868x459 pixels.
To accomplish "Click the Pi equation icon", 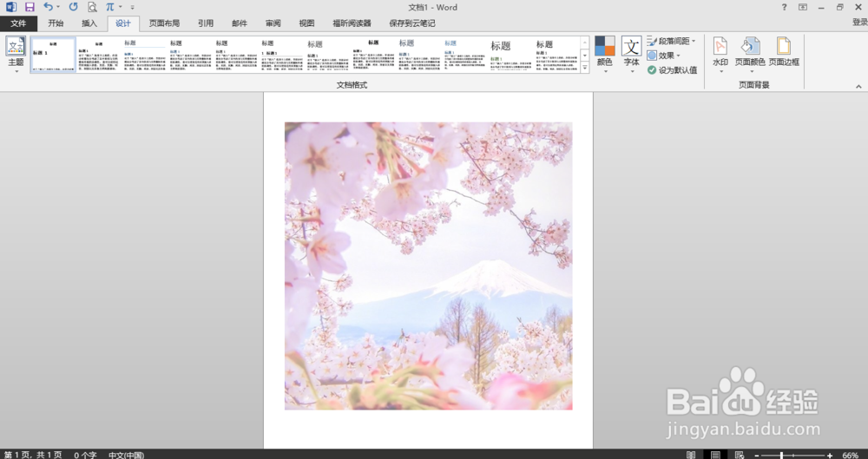I will [109, 7].
